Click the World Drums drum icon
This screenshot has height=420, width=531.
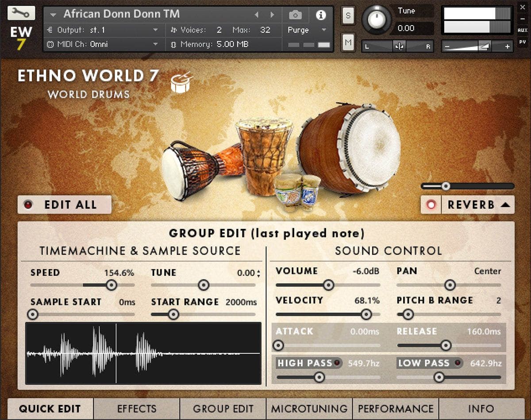[x=181, y=82]
